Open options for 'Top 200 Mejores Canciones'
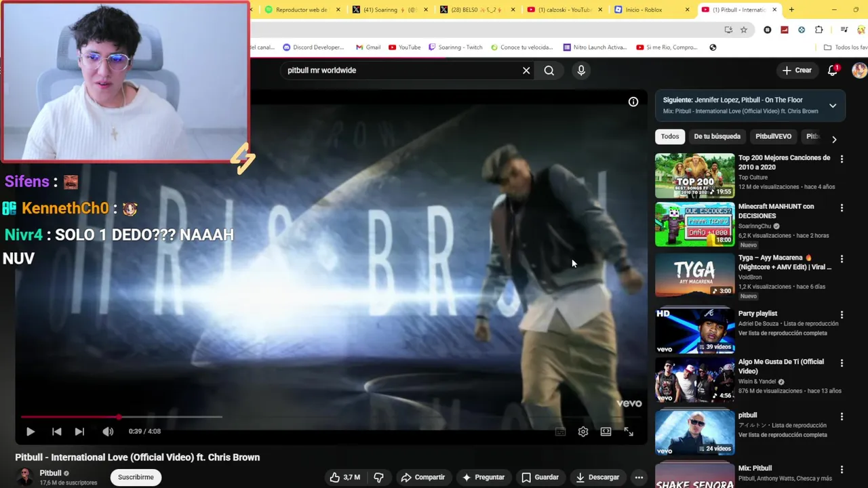 point(842,159)
